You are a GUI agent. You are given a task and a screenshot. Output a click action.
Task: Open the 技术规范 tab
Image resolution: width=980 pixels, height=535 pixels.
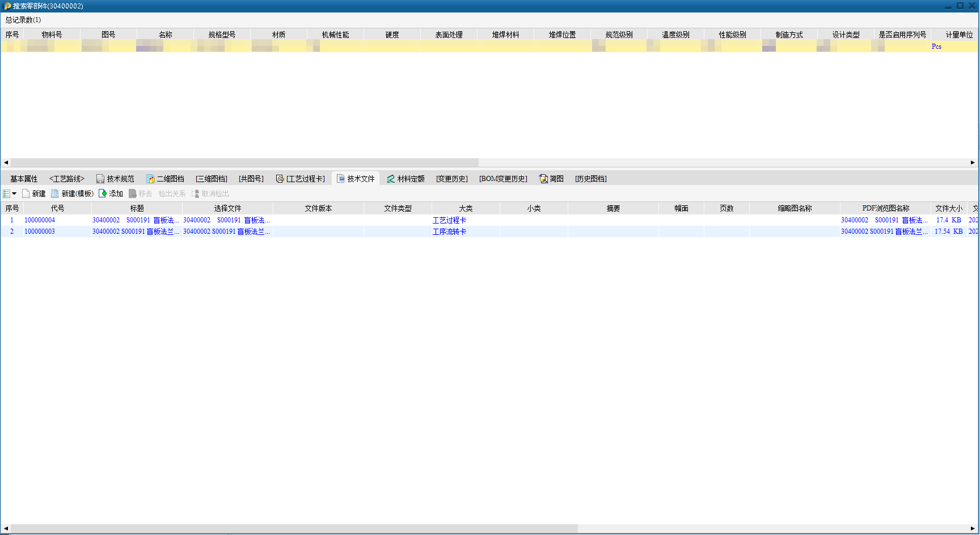(x=115, y=179)
